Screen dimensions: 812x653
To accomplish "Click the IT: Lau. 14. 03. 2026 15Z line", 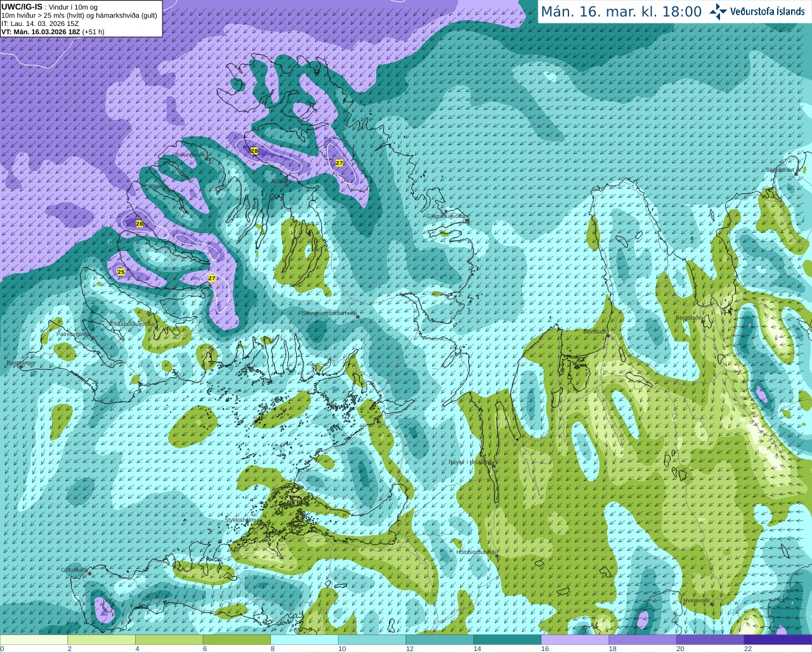I will point(40,23).
